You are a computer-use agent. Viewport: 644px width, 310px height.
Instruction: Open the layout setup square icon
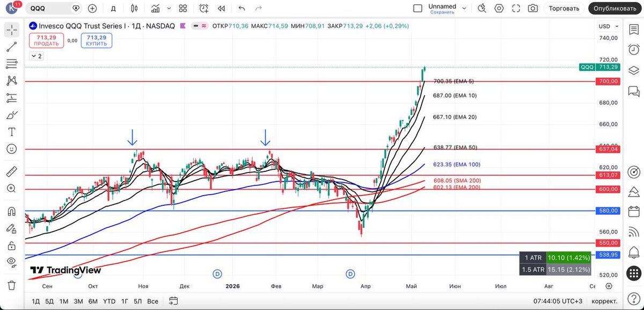[x=418, y=8]
